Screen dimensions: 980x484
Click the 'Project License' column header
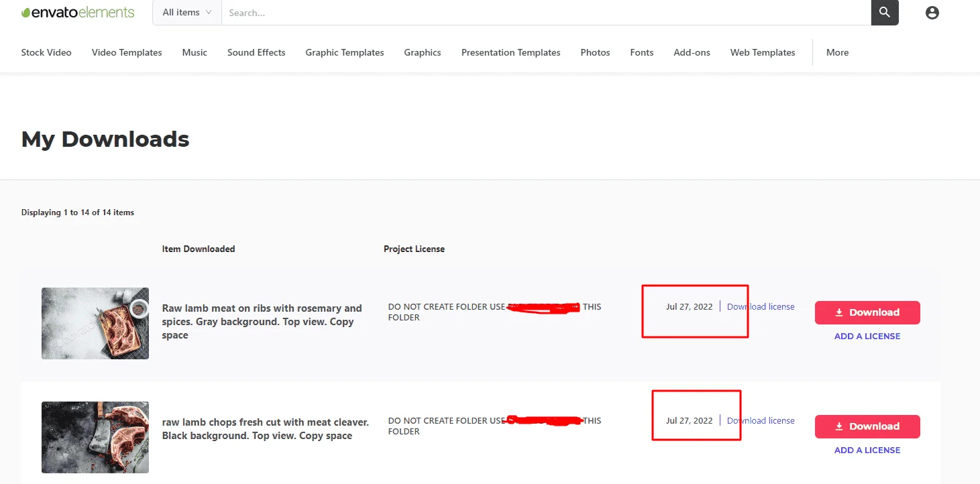tap(414, 249)
